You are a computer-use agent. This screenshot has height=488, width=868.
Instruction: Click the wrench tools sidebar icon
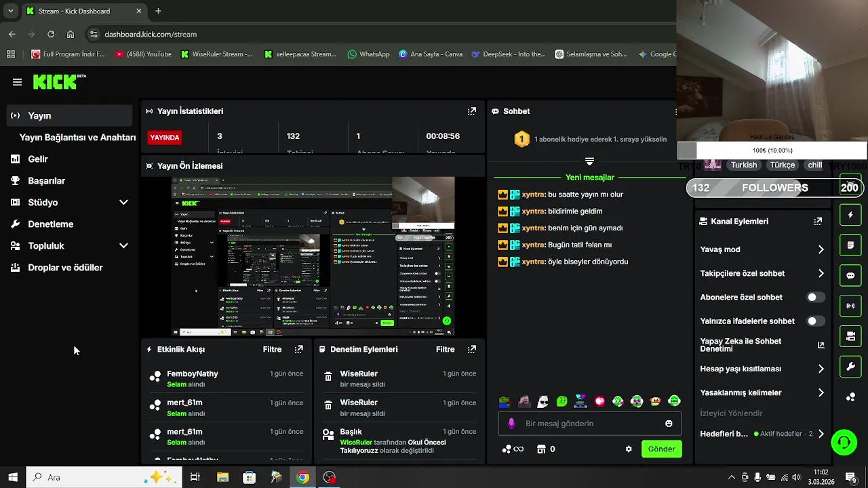[x=850, y=367]
